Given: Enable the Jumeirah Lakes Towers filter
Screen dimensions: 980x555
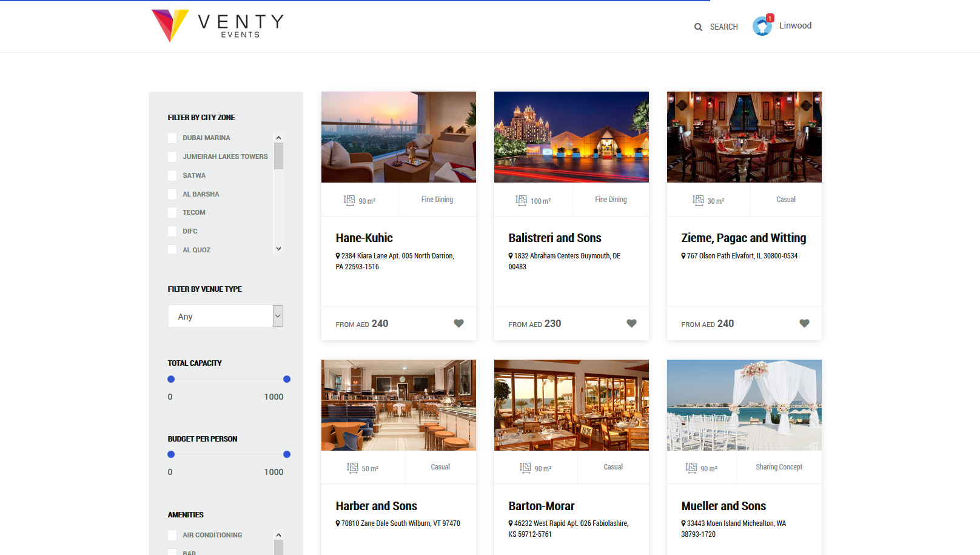Looking at the screenshot, I should point(172,157).
